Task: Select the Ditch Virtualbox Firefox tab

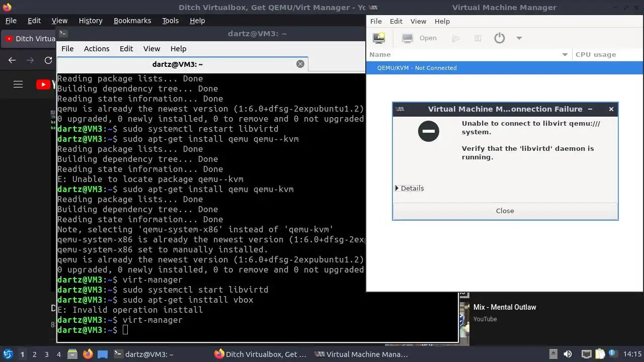Action: [29, 39]
